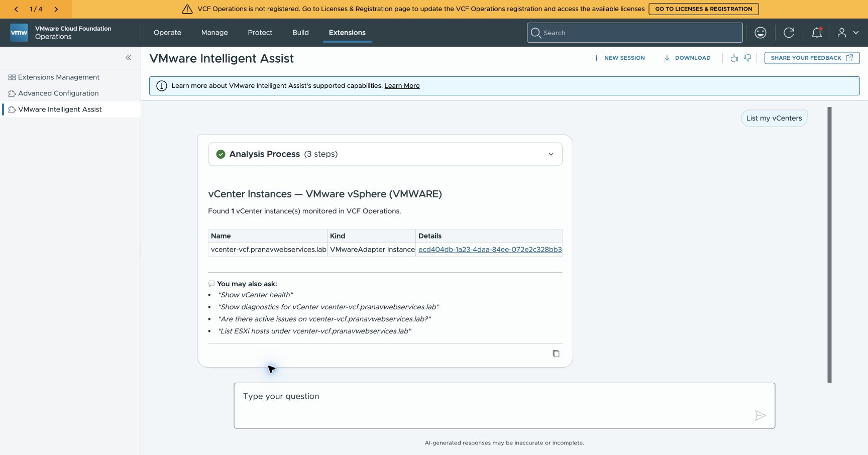
Task: Start a New Session
Action: [619, 58]
